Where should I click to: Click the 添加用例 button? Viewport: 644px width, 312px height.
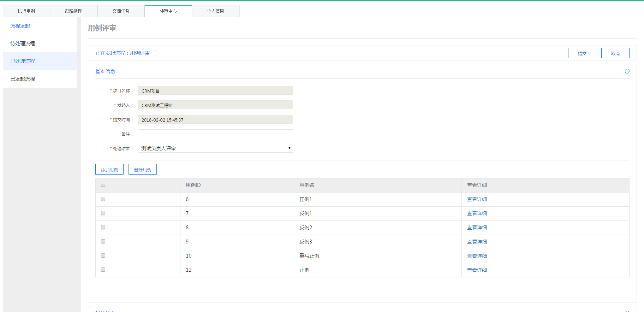(x=109, y=170)
